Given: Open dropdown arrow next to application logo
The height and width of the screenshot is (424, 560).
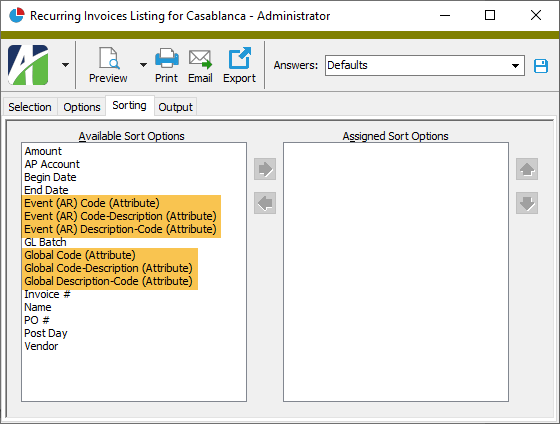Looking at the screenshot, I should coord(65,65).
